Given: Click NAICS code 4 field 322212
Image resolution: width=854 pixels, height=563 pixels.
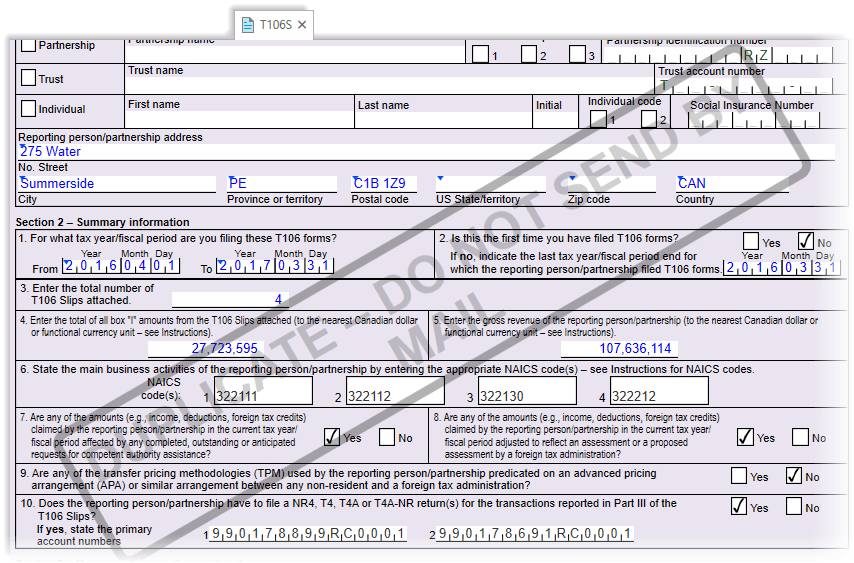Looking at the screenshot, I should click(660, 390).
